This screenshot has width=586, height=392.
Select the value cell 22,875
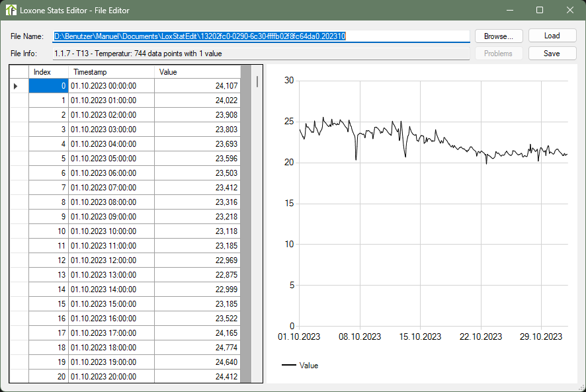pos(197,276)
